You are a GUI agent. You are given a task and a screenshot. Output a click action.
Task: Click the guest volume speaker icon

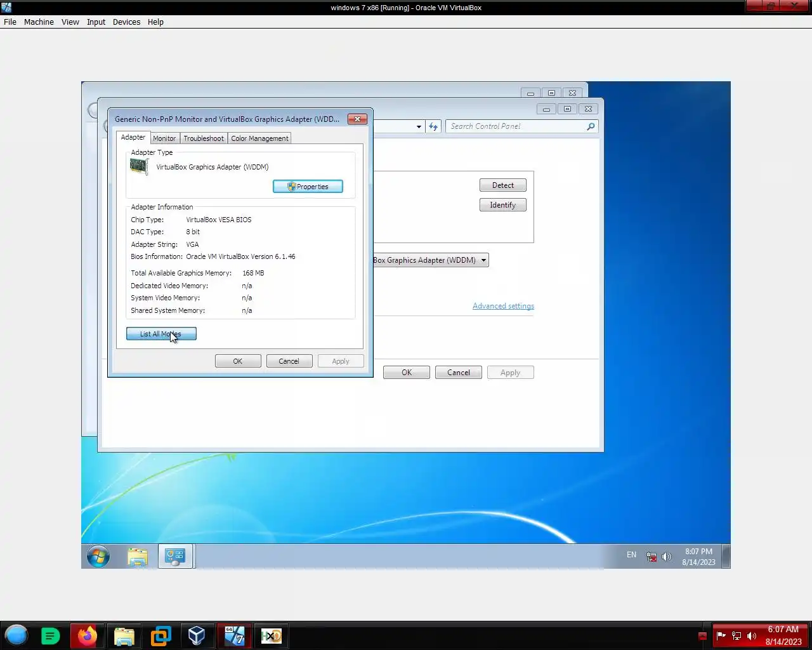click(667, 557)
